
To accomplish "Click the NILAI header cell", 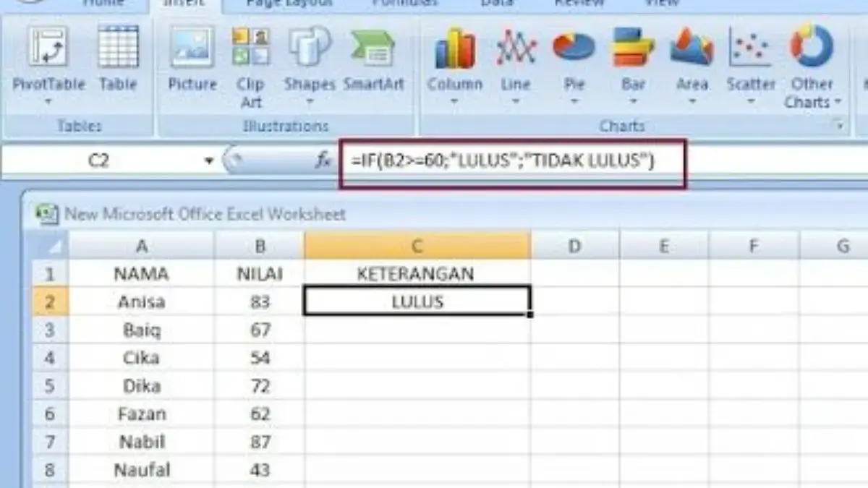I will [260, 274].
